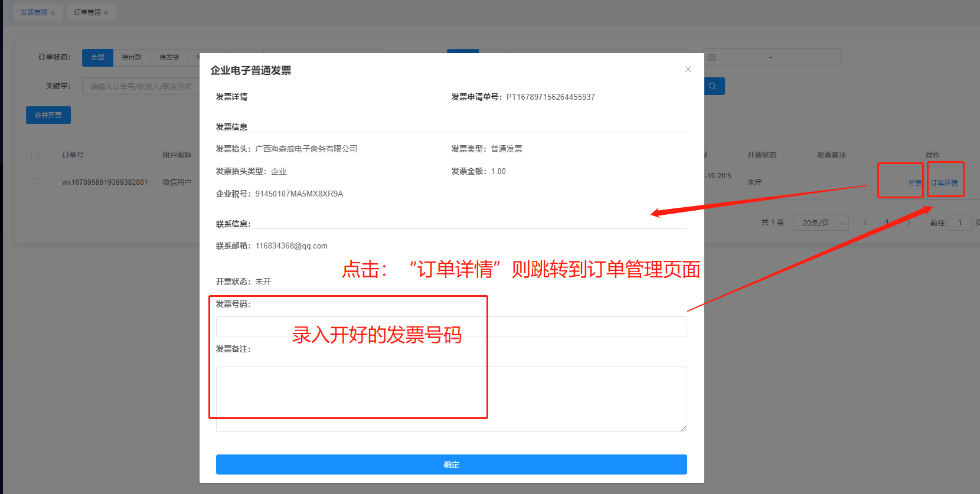Screen dimensions: 980x494
Task: Select the 待发货 order status filter
Action: (x=169, y=57)
